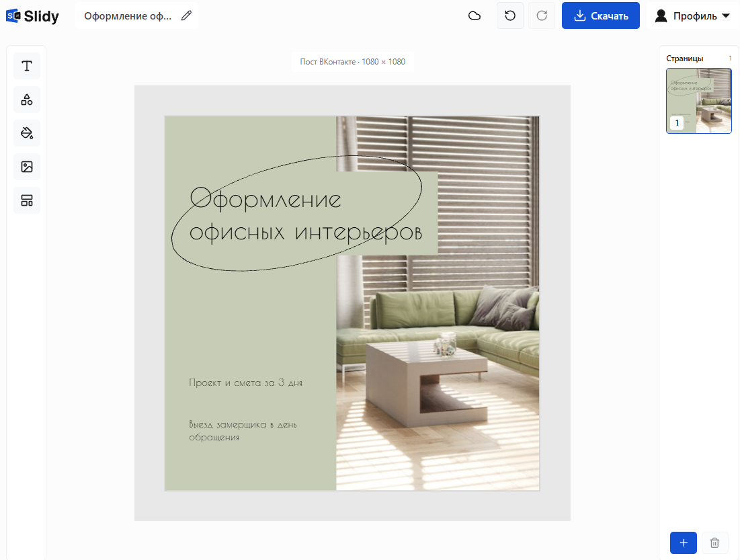Delete page with trash icon
The image size is (740, 560).
(714, 543)
